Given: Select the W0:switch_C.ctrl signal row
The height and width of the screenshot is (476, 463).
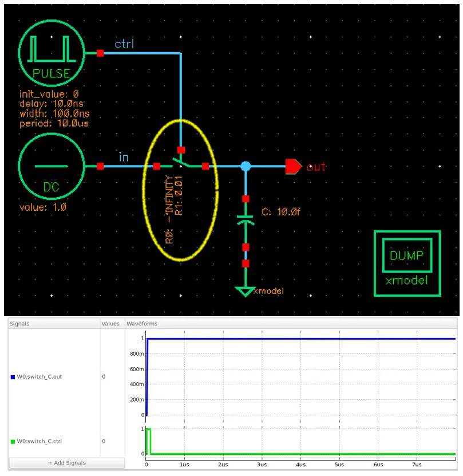Looking at the screenshot, I should coord(66,441).
